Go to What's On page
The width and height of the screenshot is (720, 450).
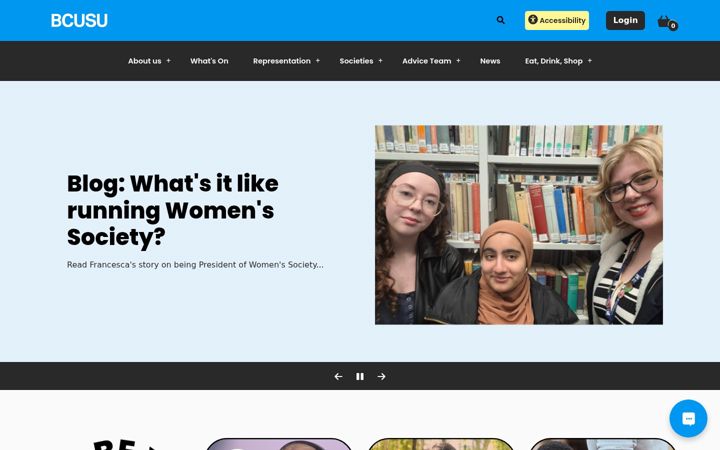(209, 61)
